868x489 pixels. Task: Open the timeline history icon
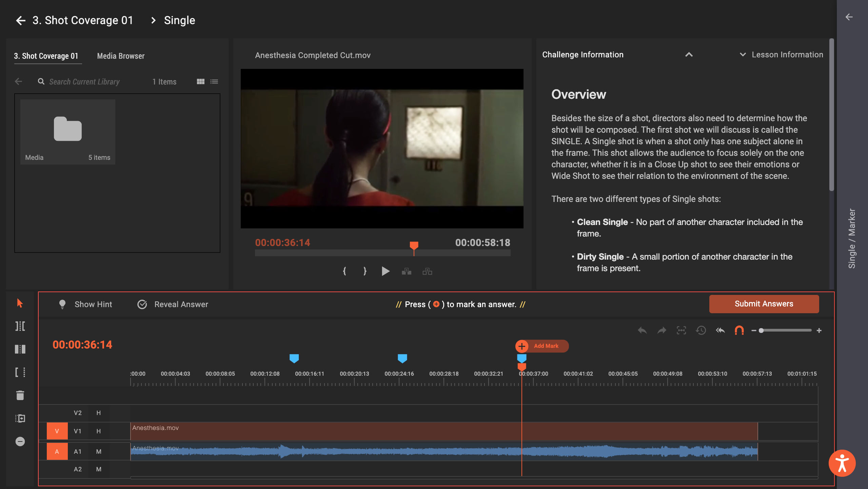(x=701, y=330)
